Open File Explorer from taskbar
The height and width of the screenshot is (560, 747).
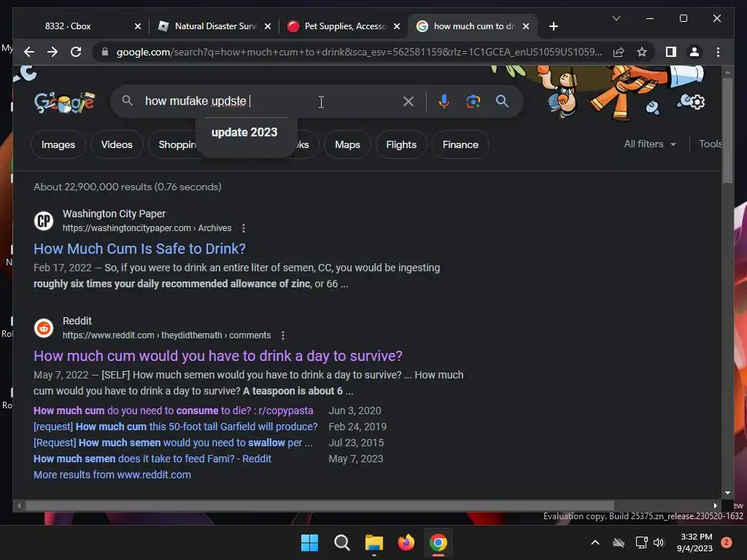point(374,542)
